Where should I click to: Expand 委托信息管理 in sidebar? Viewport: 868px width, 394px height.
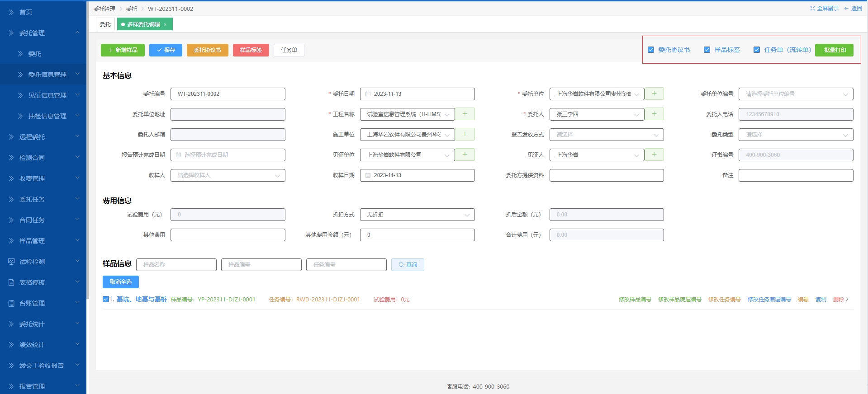coord(43,75)
